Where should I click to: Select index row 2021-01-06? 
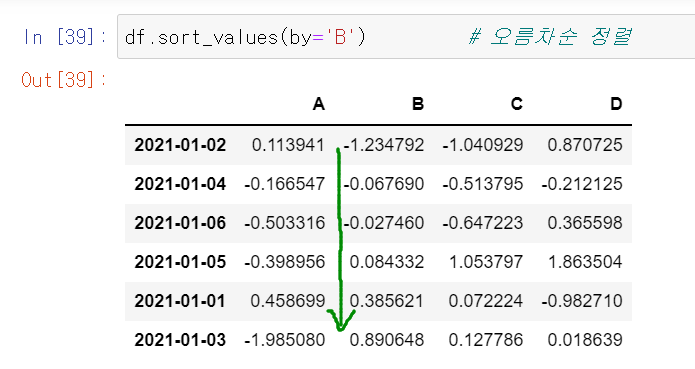[180, 223]
